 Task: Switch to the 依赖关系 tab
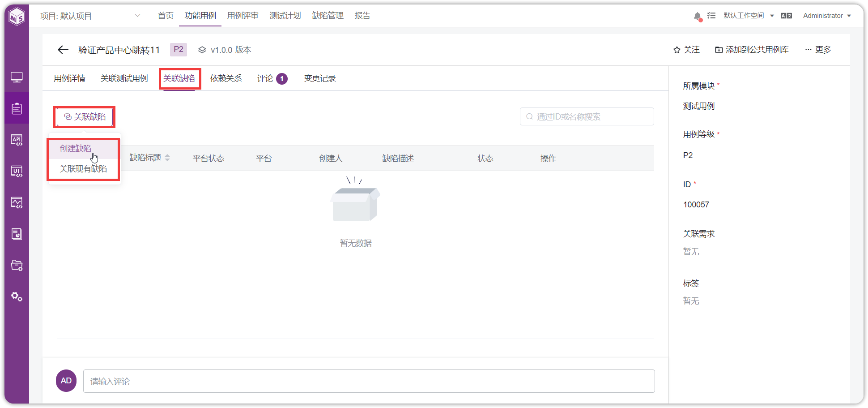pos(226,78)
